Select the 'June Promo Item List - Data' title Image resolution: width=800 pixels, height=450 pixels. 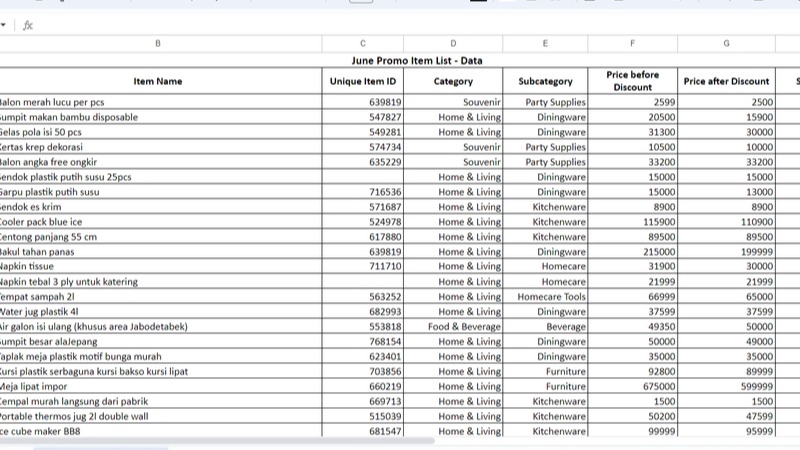pyautogui.click(x=417, y=61)
